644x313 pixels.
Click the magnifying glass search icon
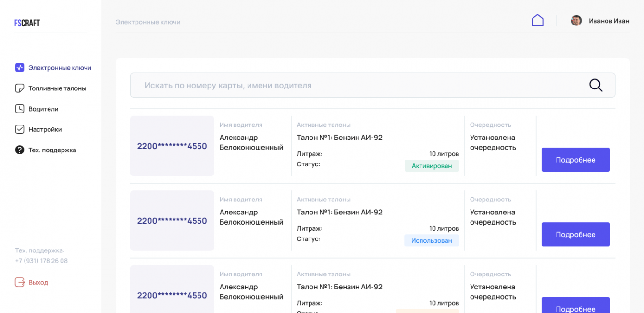(x=595, y=85)
